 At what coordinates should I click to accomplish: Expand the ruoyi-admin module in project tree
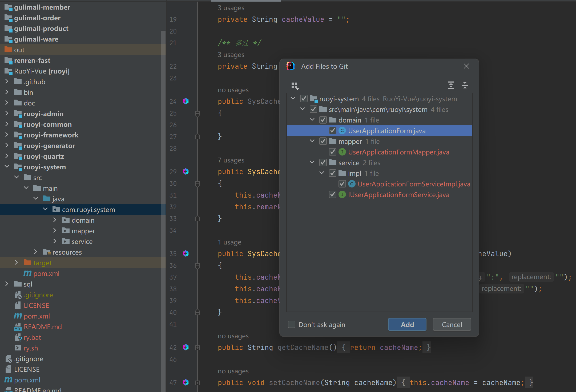click(7, 113)
